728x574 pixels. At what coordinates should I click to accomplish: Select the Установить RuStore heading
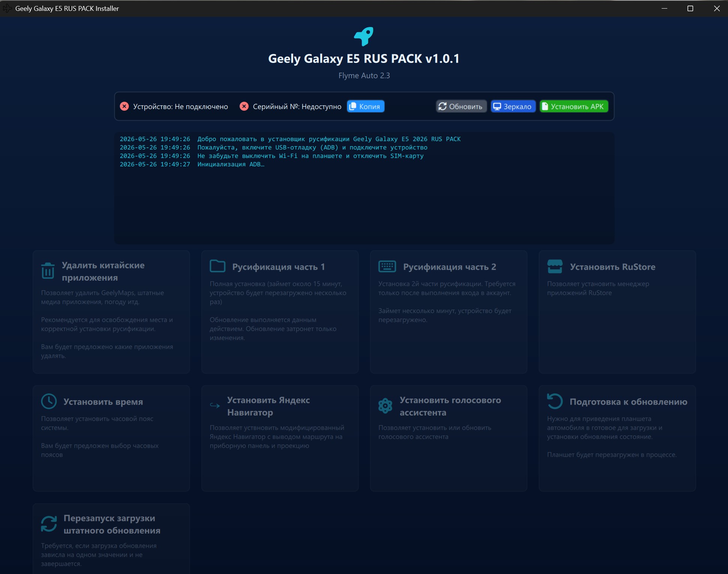tap(613, 267)
